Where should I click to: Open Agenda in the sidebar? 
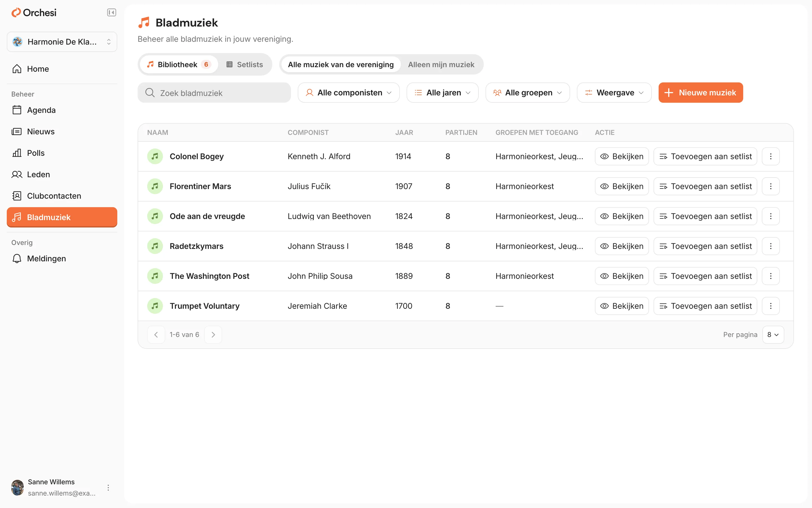click(62, 110)
